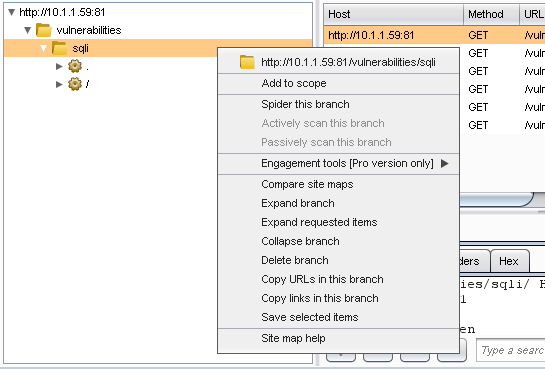This screenshot has width=545, height=369.
Task: Select the highlighted http://10.1.1.59:81 table row
Action: 434,35
